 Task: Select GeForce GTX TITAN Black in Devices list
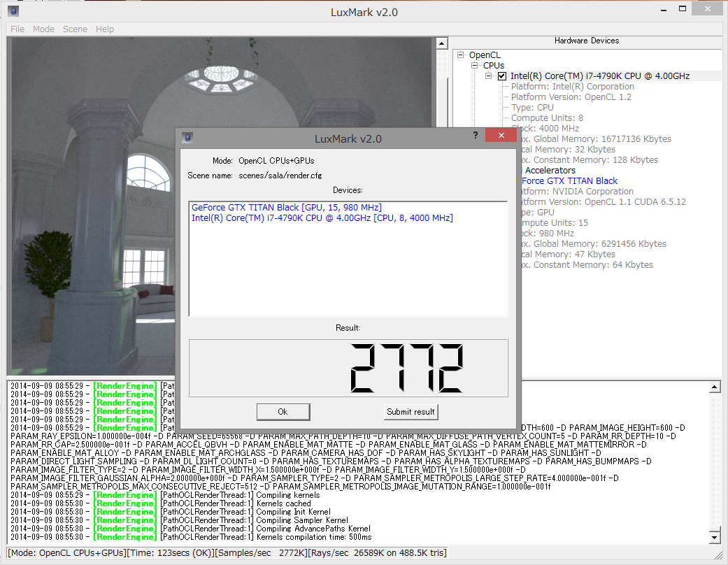287,208
